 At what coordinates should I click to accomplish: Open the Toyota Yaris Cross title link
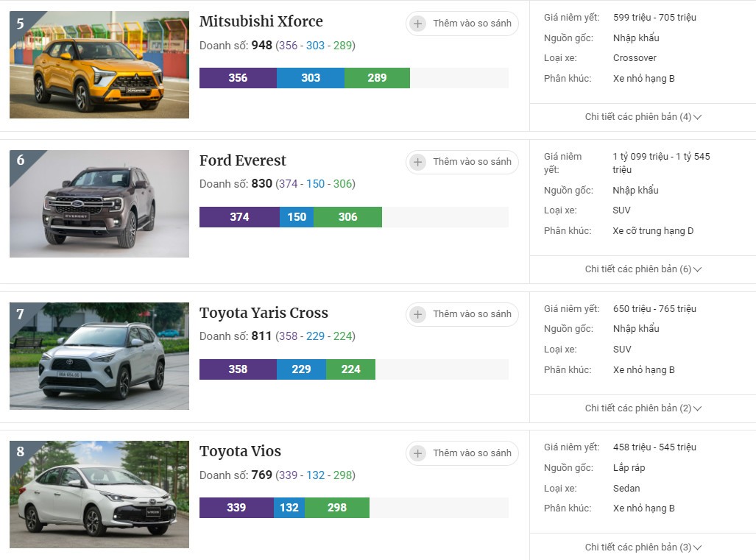tap(264, 313)
